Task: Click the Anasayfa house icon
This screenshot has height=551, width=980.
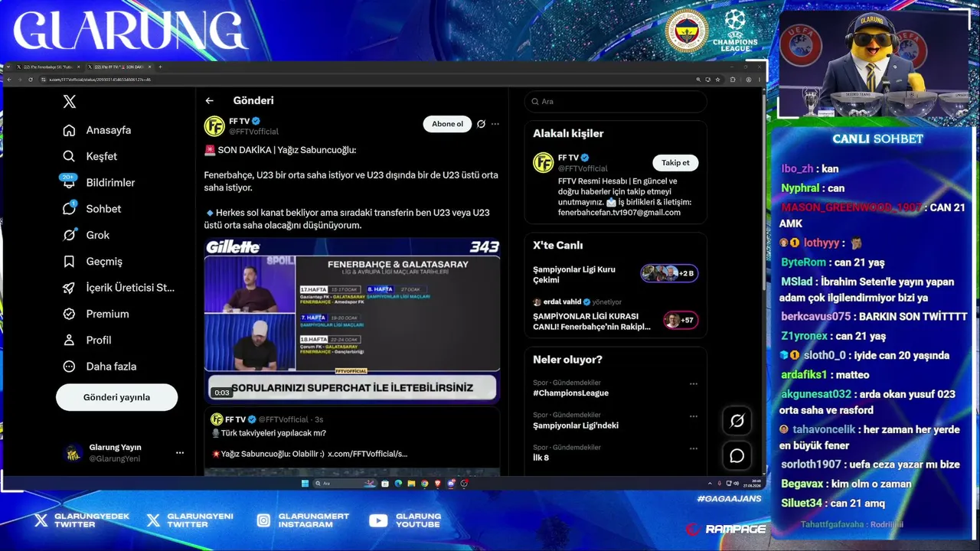Action: 70,130
